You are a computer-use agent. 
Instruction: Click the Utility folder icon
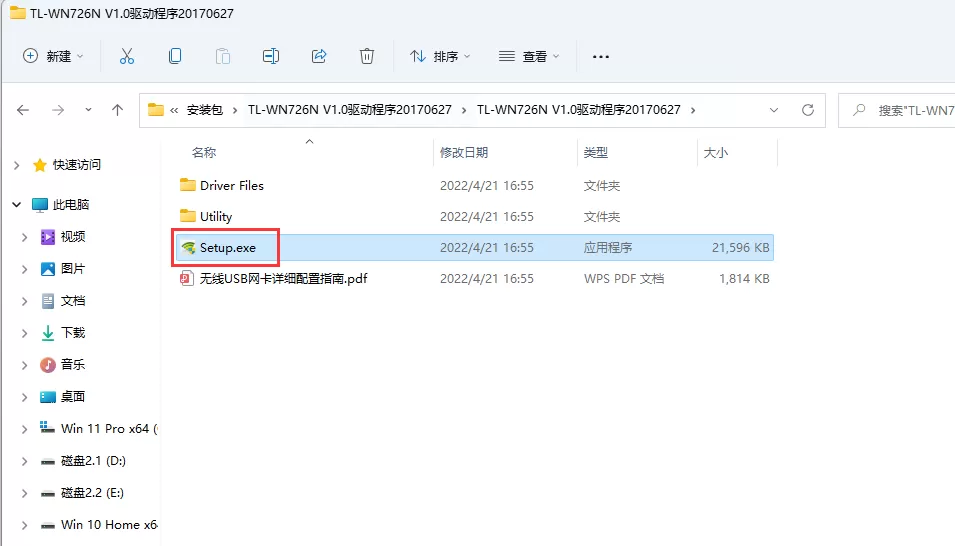coord(188,216)
